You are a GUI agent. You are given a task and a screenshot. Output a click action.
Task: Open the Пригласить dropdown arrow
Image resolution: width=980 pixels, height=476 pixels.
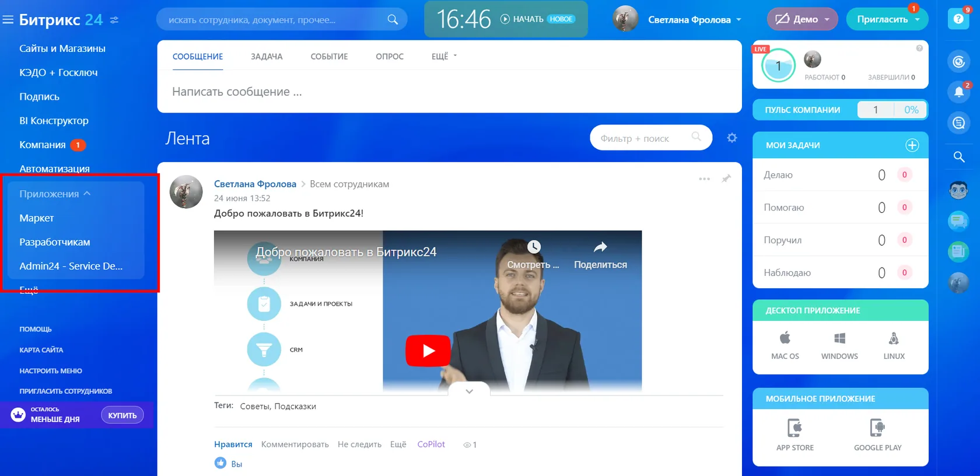pos(918,20)
